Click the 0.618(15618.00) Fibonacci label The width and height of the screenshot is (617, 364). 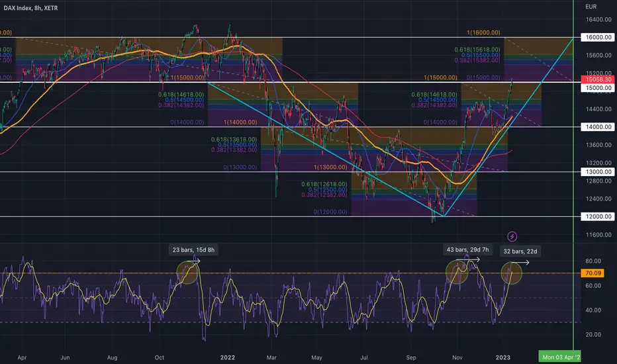tap(477, 50)
